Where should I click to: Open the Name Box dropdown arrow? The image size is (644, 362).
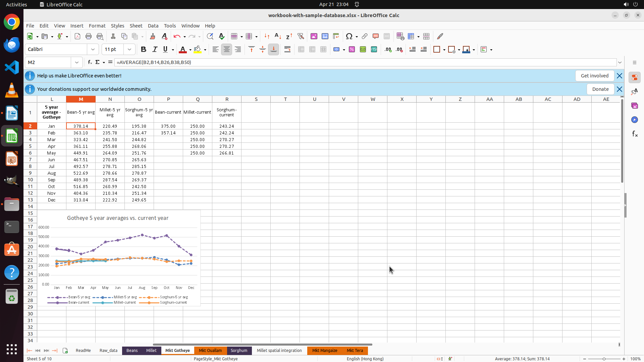(x=77, y=62)
